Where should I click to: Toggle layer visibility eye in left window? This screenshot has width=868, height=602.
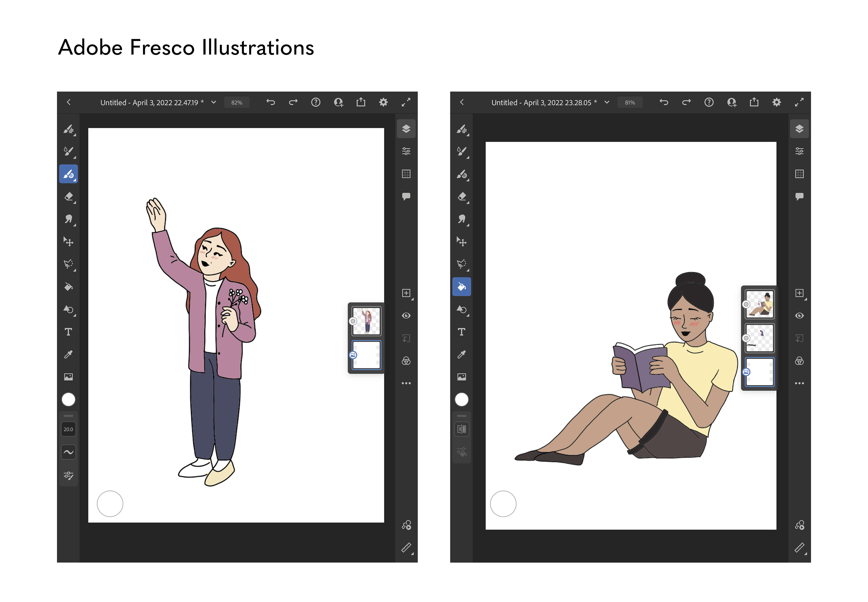tap(406, 316)
